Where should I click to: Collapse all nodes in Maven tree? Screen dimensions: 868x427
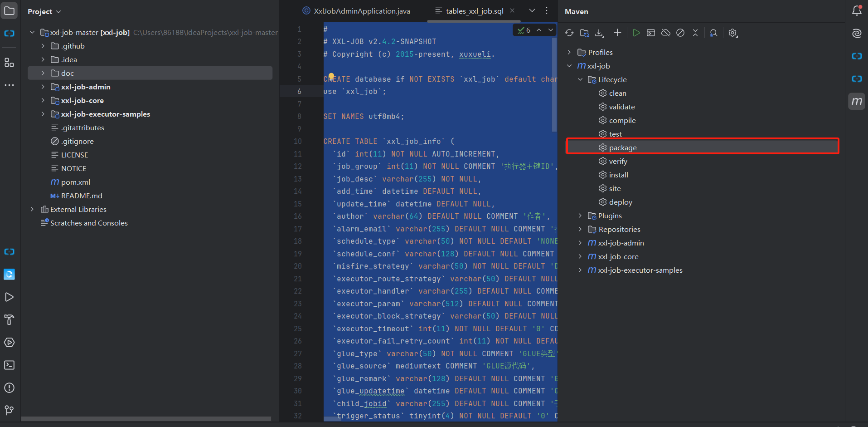695,33
